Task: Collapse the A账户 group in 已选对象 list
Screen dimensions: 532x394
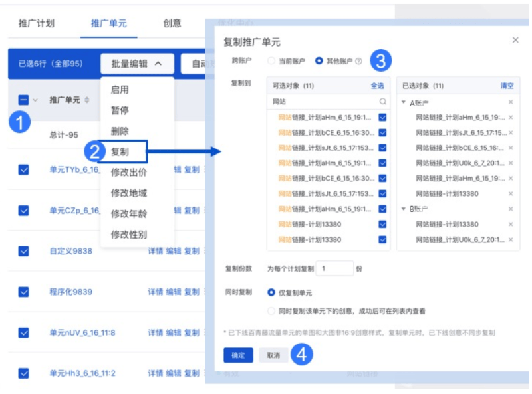Action: (x=403, y=102)
